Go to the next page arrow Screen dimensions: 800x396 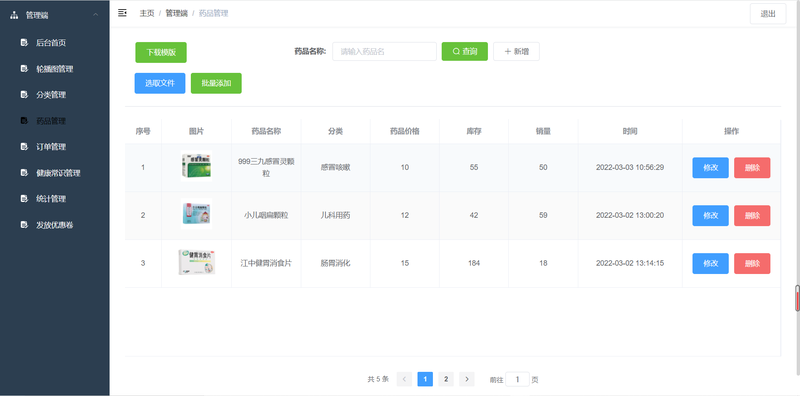coord(466,379)
